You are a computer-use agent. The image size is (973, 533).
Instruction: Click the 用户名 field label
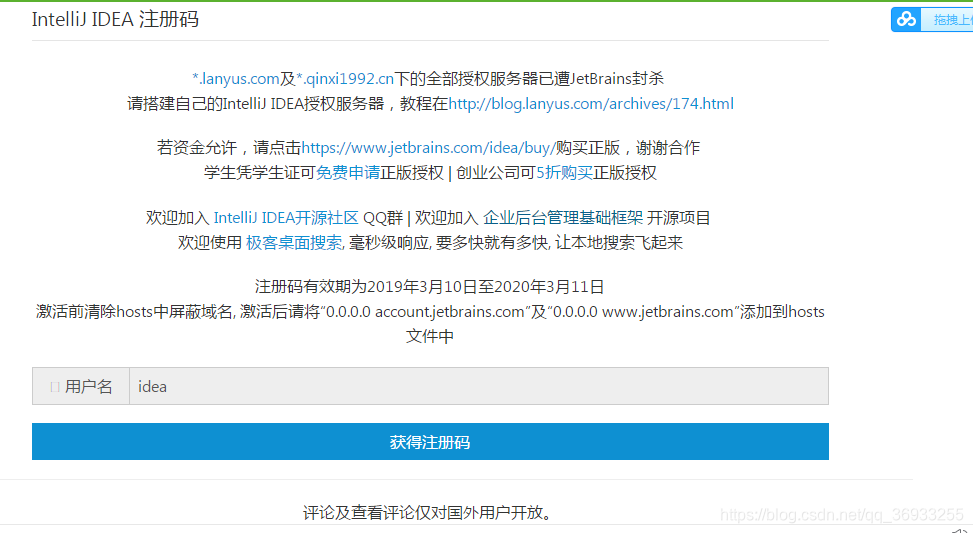coord(89,387)
